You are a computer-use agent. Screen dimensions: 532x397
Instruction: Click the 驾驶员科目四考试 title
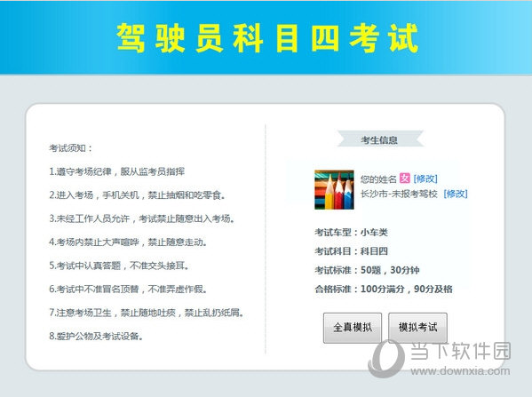tap(267, 38)
